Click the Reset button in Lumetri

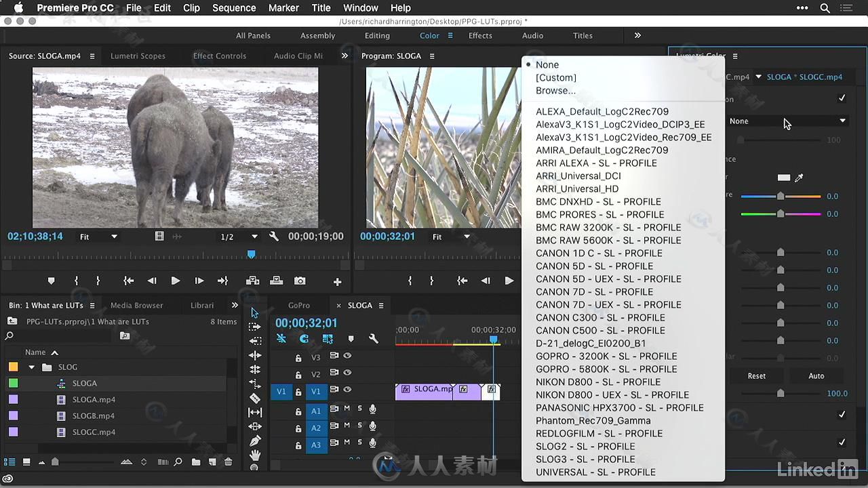point(757,375)
